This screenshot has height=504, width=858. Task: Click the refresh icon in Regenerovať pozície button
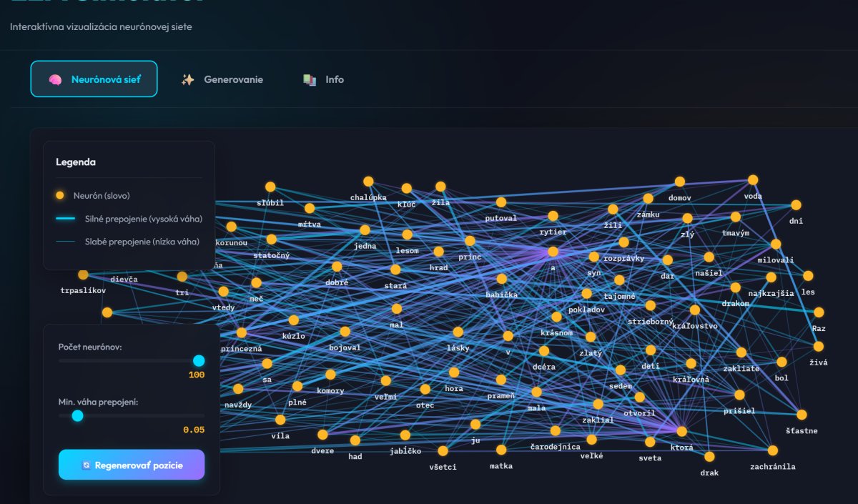point(86,465)
